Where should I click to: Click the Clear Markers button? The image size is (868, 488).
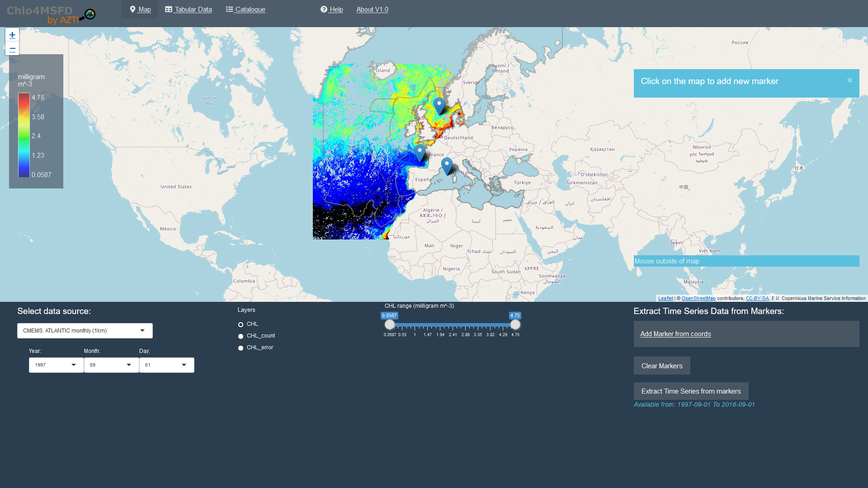[x=661, y=366]
